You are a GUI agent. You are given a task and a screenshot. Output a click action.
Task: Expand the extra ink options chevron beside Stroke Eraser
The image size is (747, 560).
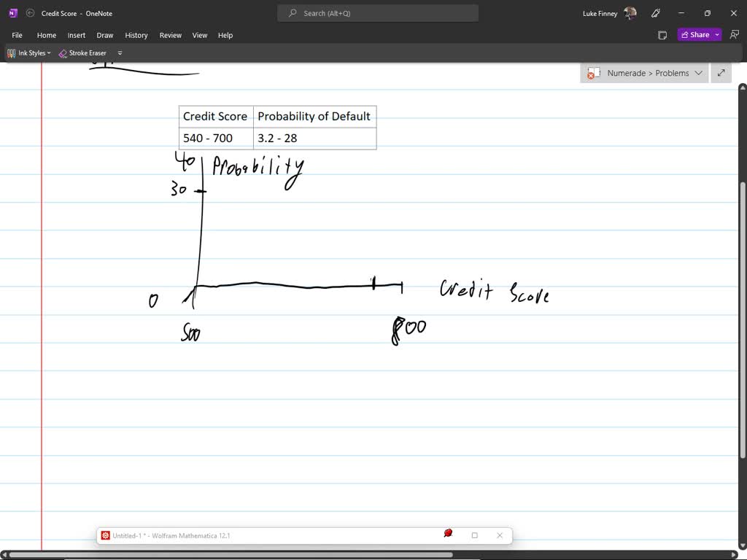pyautogui.click(x=119, y=52)
